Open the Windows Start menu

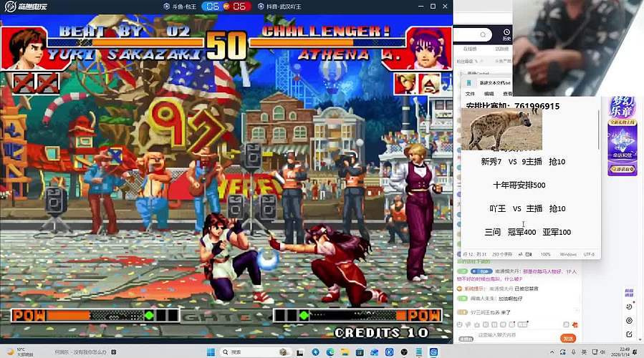(x=211, y=352)
